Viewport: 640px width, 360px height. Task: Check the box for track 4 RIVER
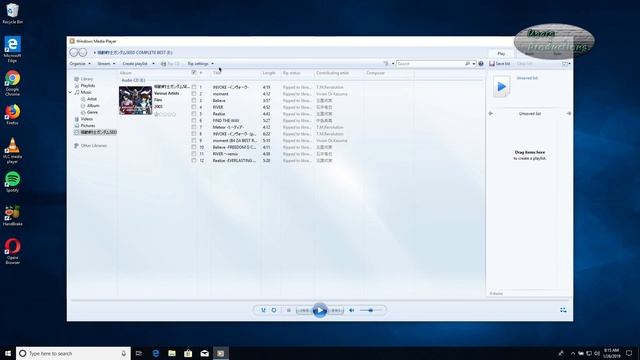(194, 107)
